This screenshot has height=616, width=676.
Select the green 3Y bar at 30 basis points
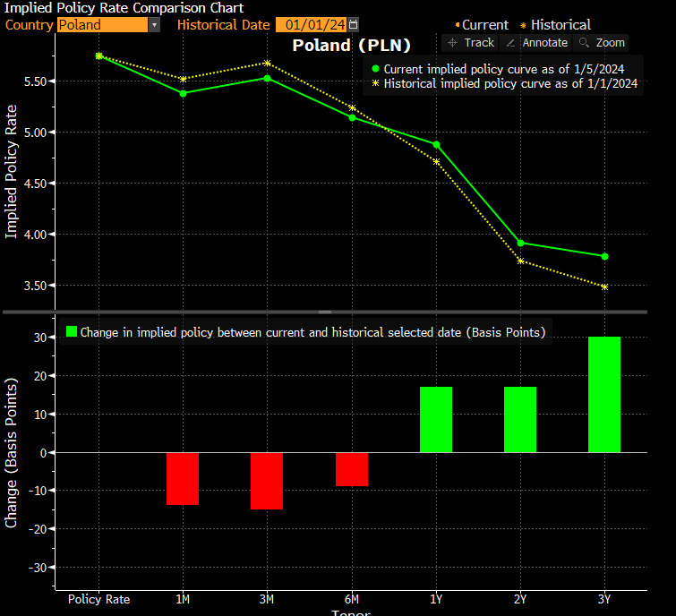point(604,395)
